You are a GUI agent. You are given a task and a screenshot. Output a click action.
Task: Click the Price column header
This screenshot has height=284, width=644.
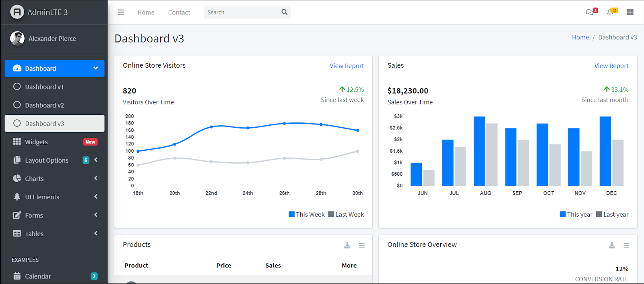pos(224,265)
